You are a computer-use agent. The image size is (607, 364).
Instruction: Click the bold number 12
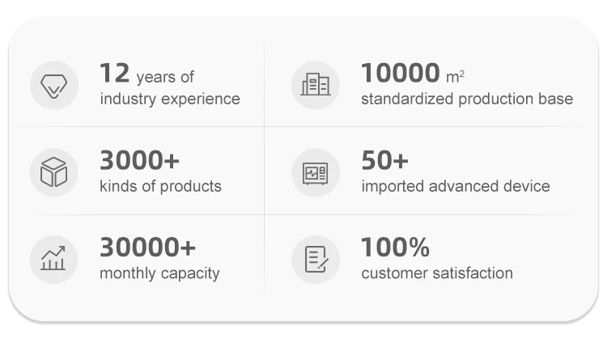tap(114, 74)
